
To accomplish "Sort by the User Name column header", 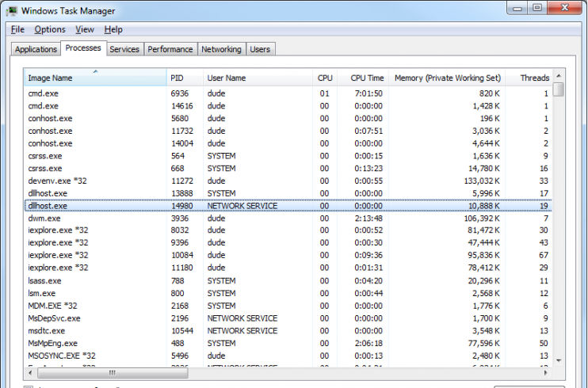I will click(258, 78).
